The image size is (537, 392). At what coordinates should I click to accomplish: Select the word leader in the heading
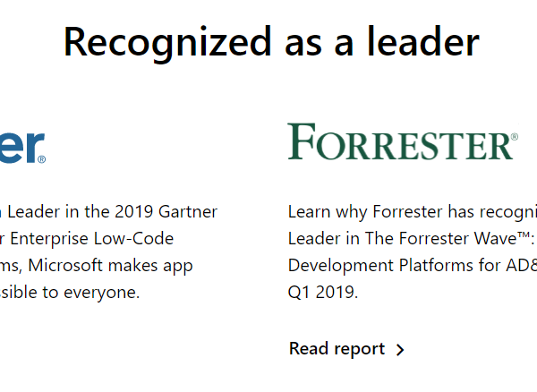423,41
